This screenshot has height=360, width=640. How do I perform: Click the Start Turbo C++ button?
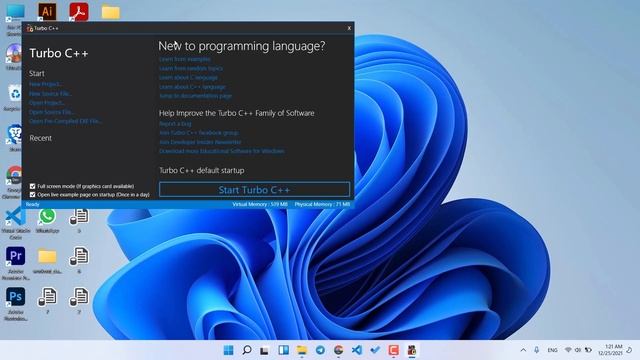254,190
